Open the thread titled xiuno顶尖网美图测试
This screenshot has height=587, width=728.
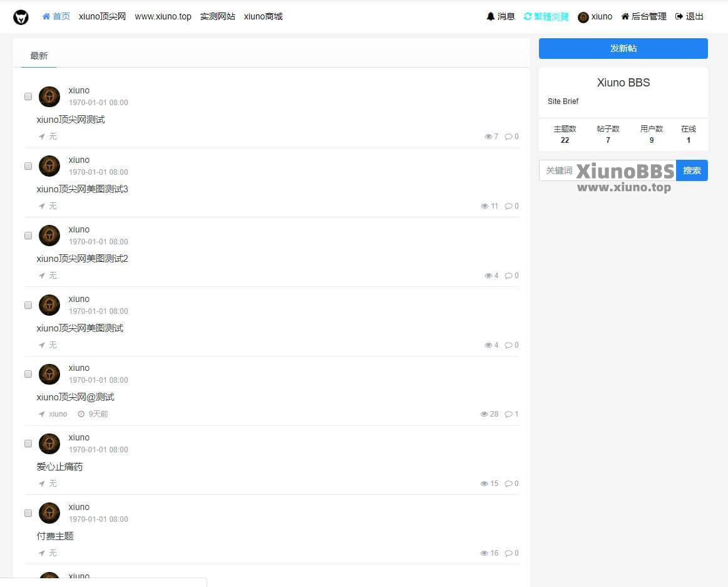coord(80,329)
